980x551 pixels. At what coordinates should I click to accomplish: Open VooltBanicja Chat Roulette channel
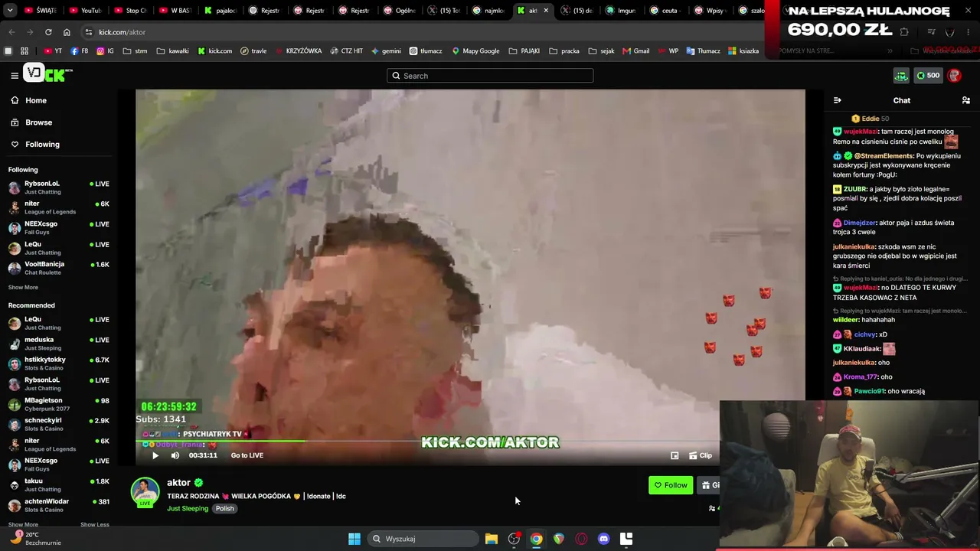59,268
